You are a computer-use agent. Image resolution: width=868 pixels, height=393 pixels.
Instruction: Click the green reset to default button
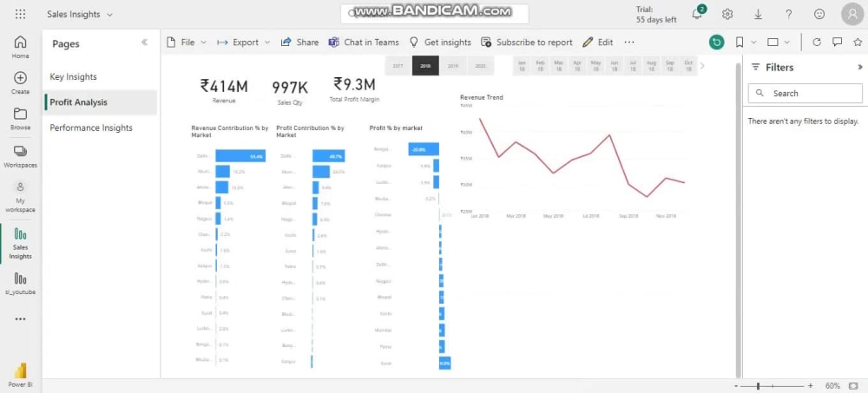click(717, 42)
